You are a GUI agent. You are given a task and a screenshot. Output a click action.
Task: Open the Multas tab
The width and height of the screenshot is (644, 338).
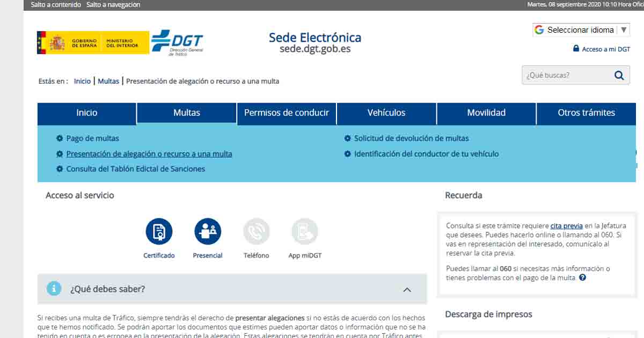186,113
